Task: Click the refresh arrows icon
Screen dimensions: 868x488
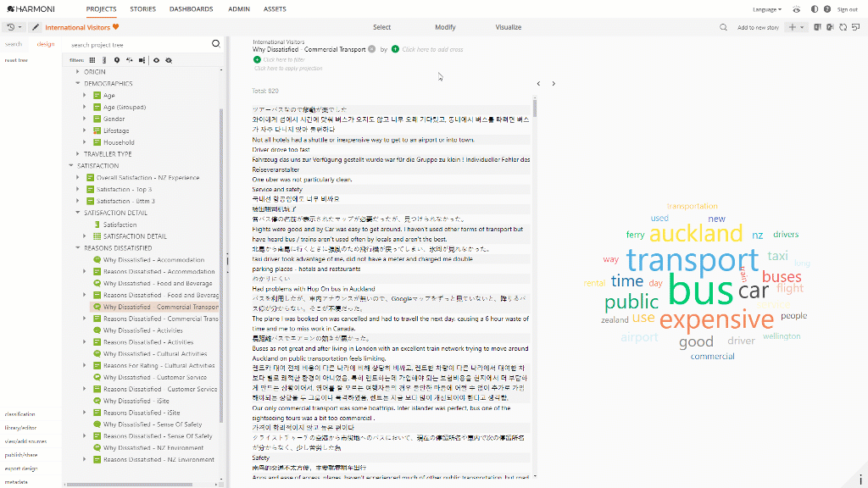Action: pyautogui.click(x=843, y=27)
